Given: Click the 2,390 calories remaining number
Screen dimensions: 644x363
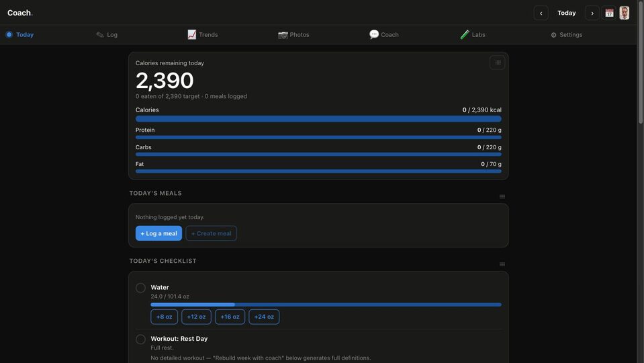Looking at the screenshot, I should click(x=165, y=81).
